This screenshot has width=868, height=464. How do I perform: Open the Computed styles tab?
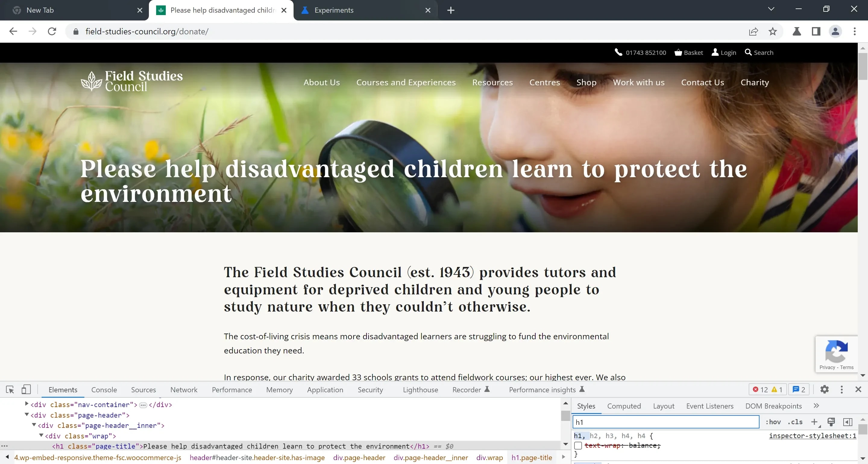click(x=624, y=406)
